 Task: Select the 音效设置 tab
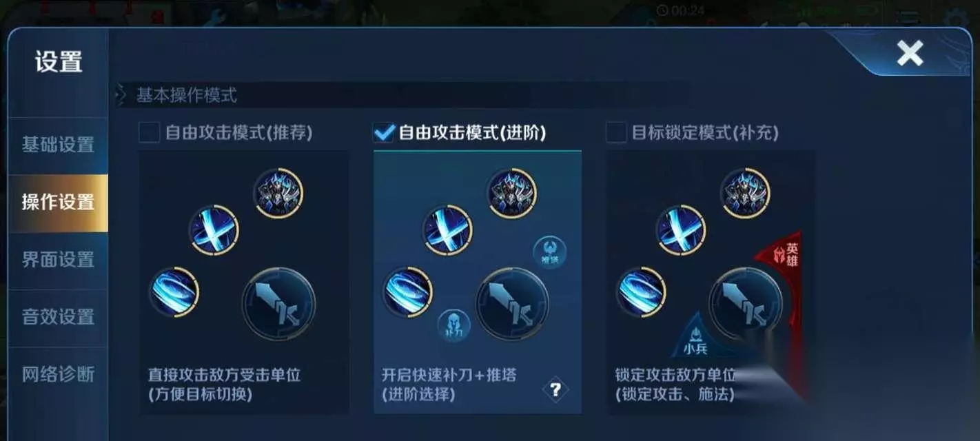click(x=58, y=317)
